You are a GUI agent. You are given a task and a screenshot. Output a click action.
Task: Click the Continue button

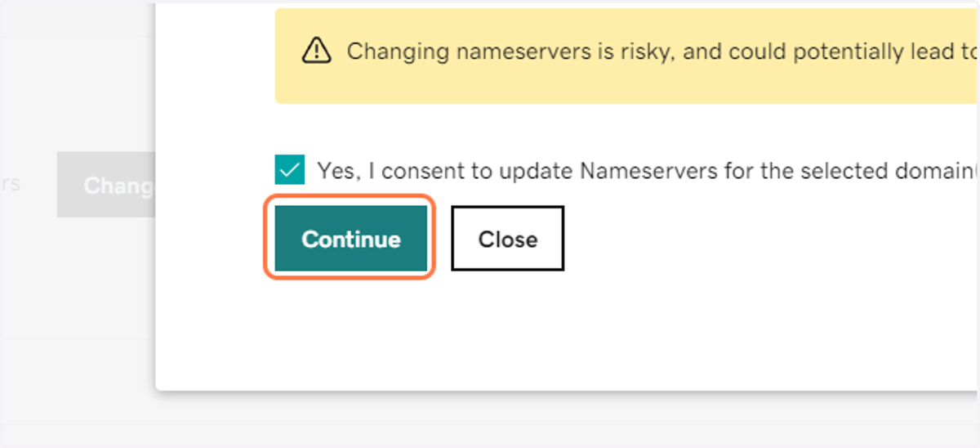tap(350, 239)
